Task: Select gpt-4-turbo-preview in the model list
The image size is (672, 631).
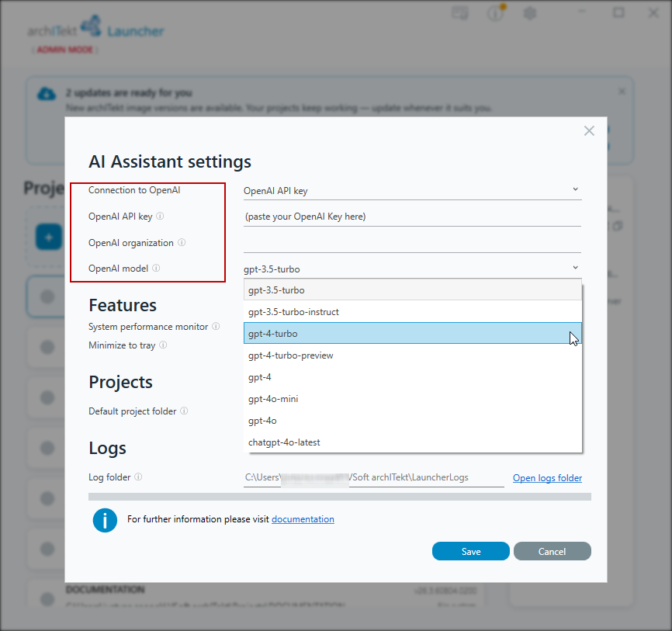Action: coord(412,355)
